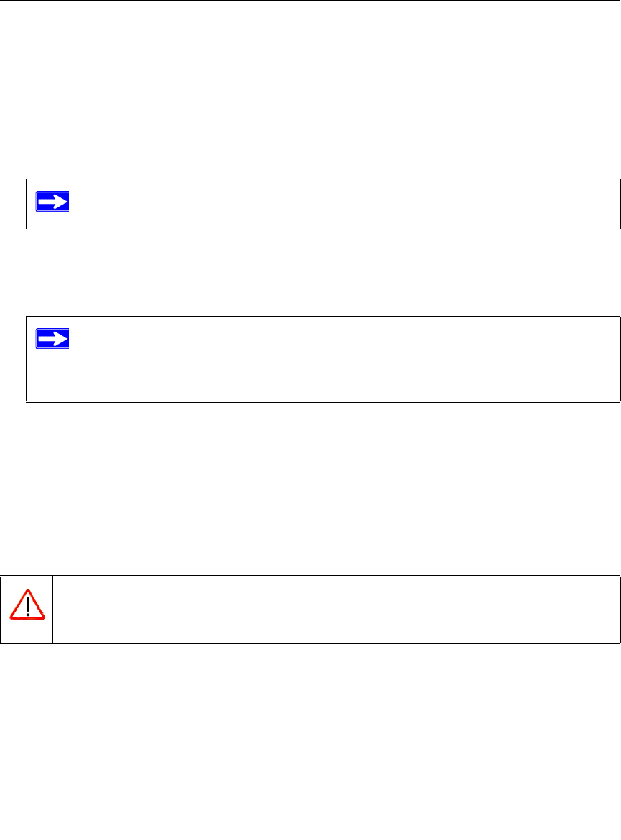Click blank area between taller note and warning box
This screenshot has height=840, width=621.
click(x=310, y=488)
